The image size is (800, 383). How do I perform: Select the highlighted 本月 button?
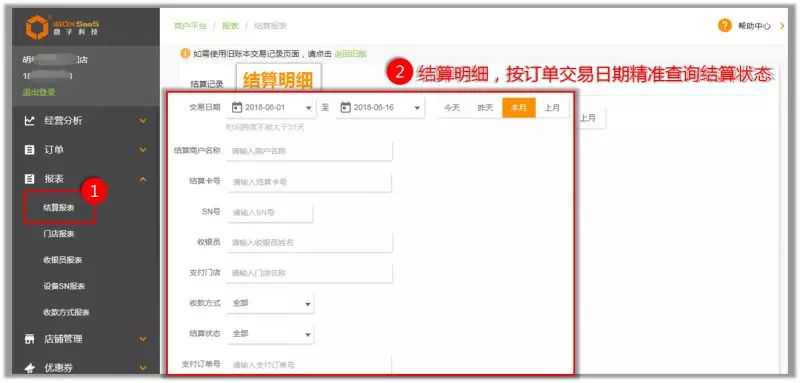pos(519,108)
